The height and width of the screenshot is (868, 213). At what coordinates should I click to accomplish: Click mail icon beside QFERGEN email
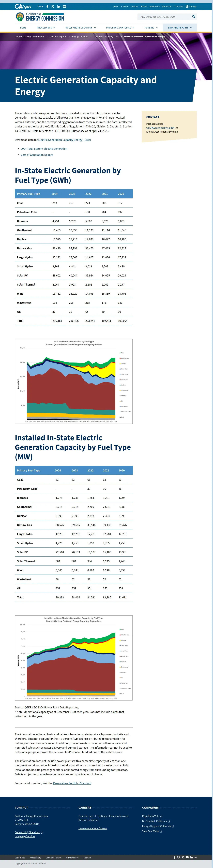(x=177, y=128)
